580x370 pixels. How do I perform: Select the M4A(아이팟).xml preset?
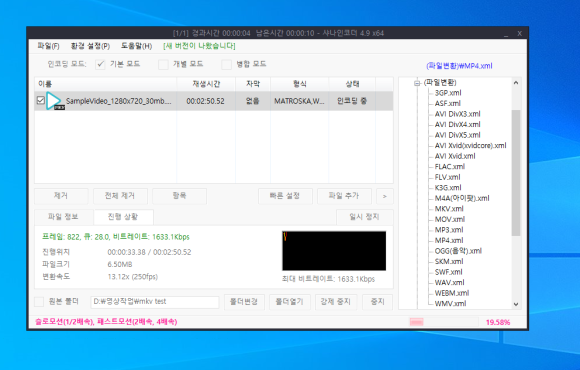click(x=462, y=198)
